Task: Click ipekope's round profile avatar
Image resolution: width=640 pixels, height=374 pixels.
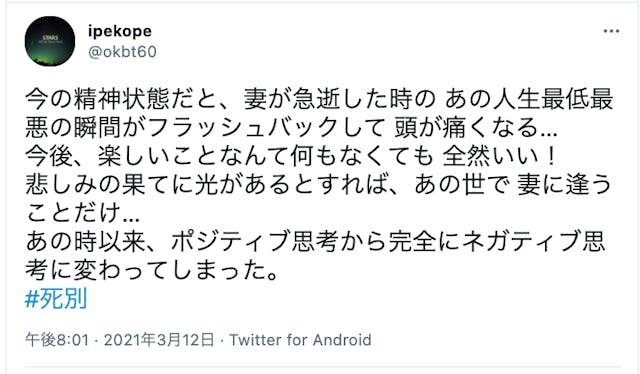Action: (50, 41)
